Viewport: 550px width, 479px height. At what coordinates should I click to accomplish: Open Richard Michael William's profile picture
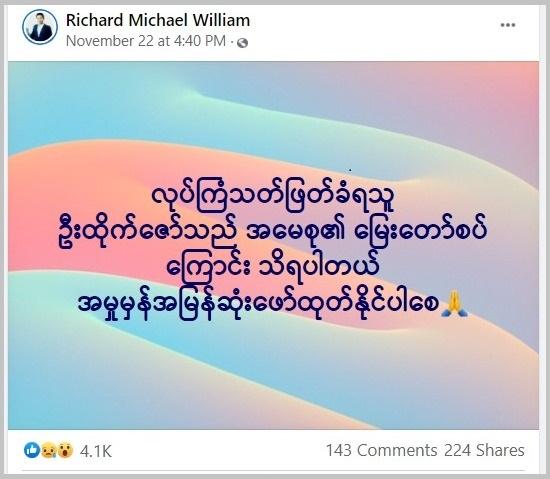click(x=40, y=27)
